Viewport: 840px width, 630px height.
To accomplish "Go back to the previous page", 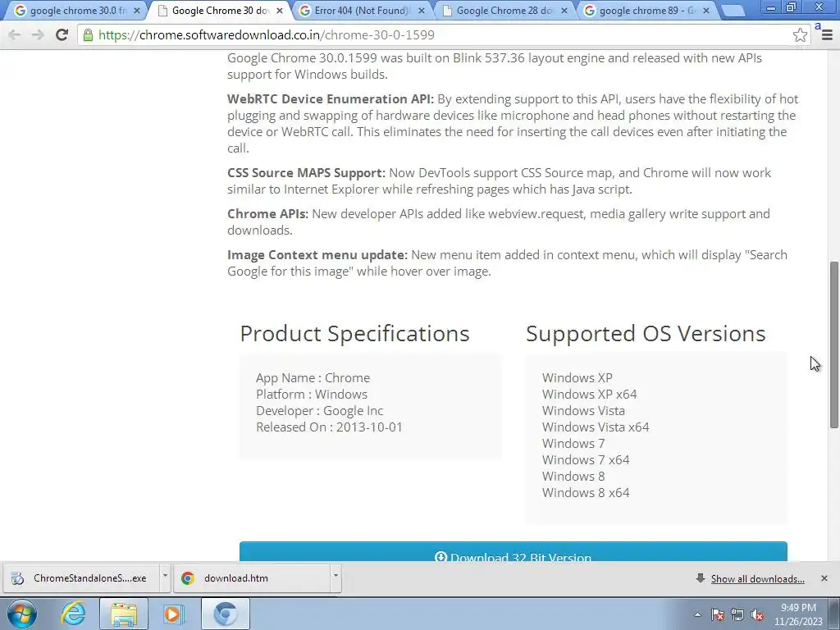I will [x=15, y=34].
